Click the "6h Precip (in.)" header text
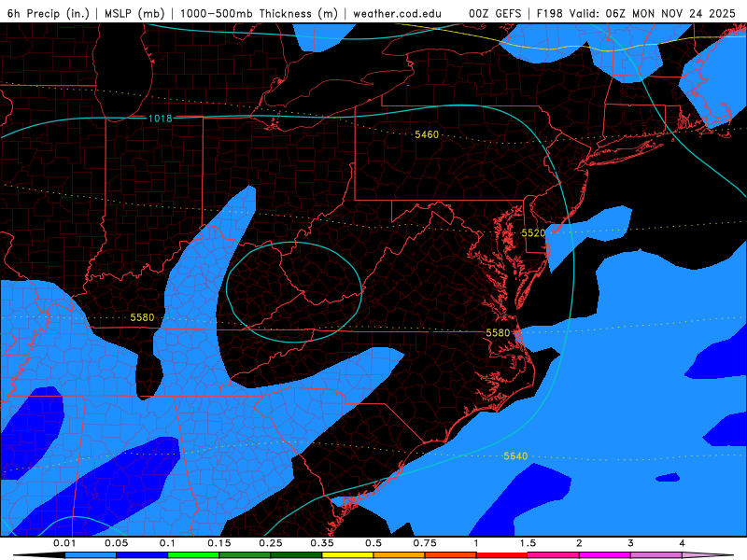The width and height of the screenshot is (747, 560). coord(49,13)
